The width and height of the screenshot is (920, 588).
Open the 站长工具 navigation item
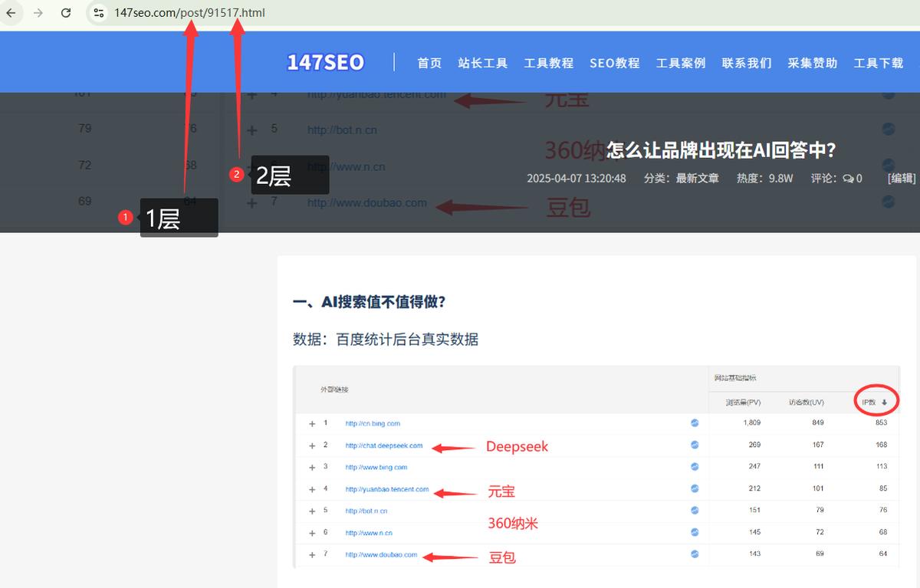click(483, 63)
